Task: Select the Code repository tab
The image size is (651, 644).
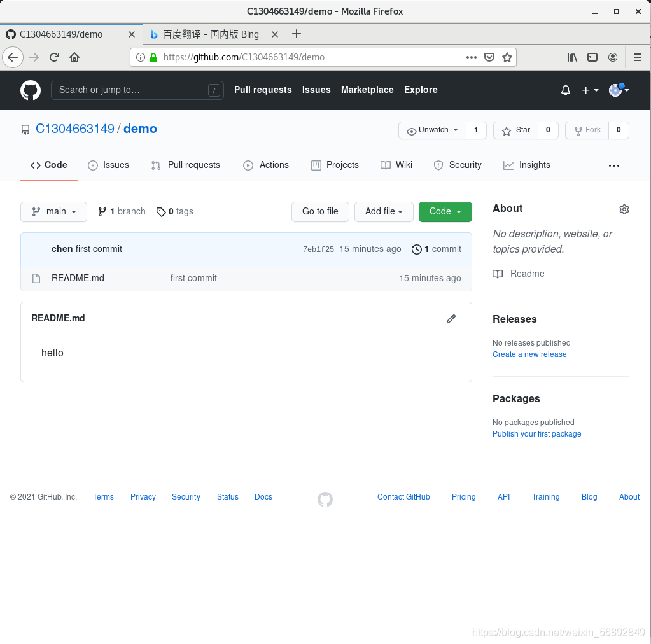Action: (49, 165)
